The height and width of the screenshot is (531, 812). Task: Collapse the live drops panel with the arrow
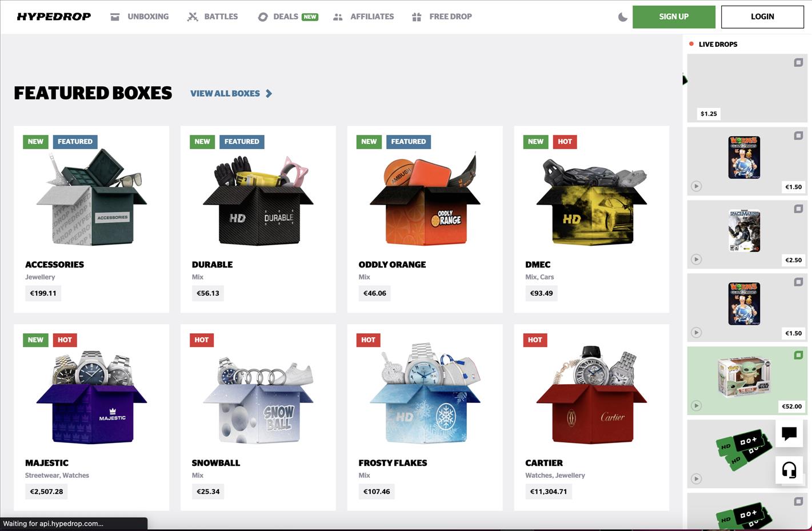pos(685,79)
